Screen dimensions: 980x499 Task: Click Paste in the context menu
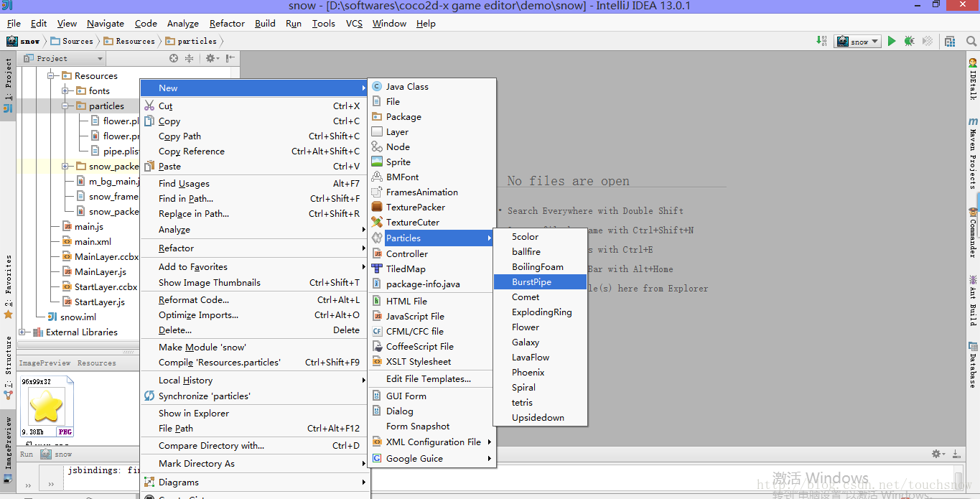click(255, 166)
